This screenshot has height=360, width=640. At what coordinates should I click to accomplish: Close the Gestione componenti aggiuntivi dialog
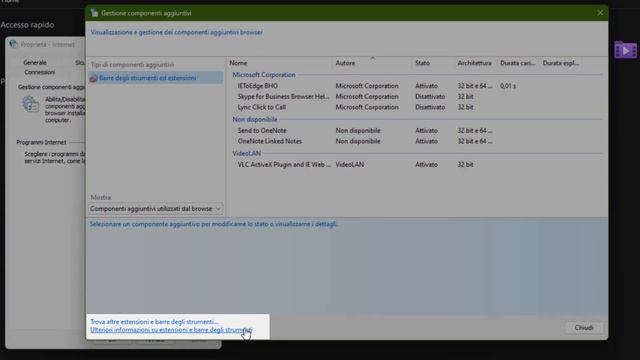tap(600, 13)
